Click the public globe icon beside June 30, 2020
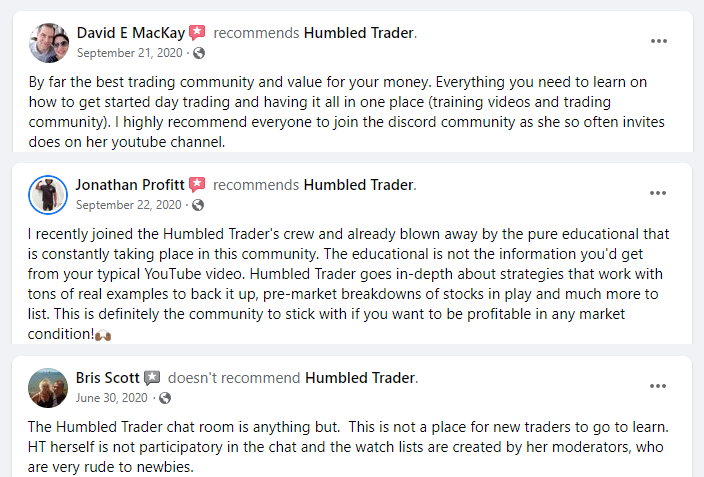This screenshot has width=704, height=477. tap(165, 398)
